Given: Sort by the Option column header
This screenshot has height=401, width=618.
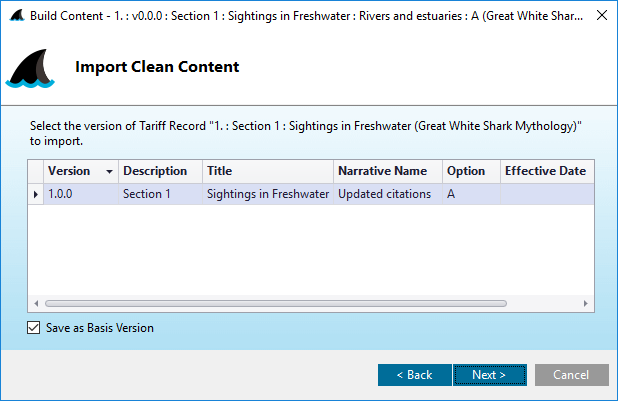Looking at the screenshot, I should point(471,171).
